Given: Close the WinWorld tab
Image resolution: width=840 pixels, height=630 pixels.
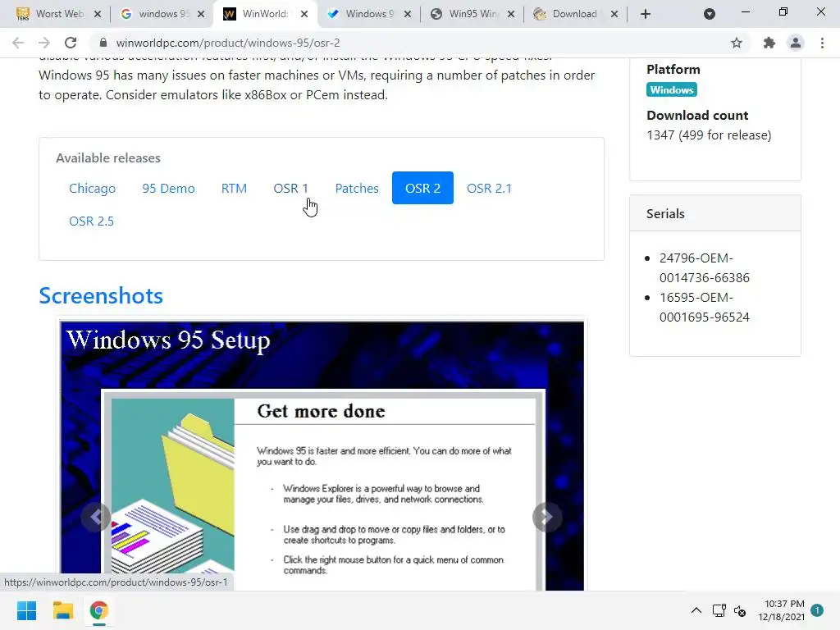Looking at the screenshot, I should (x=304, y=14).
